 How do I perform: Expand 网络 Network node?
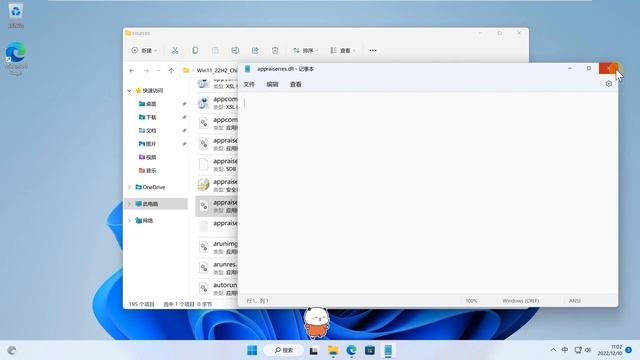click(129, 220)
